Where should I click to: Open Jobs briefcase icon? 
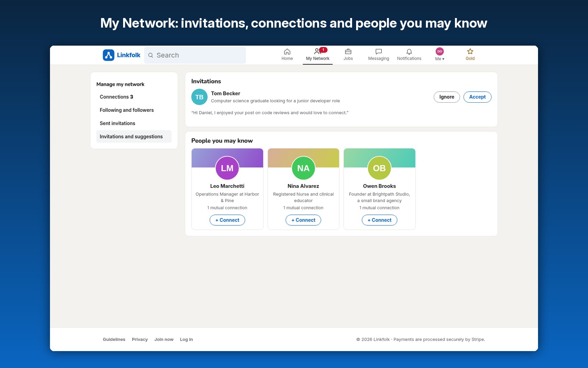click(x=348, y=52)
